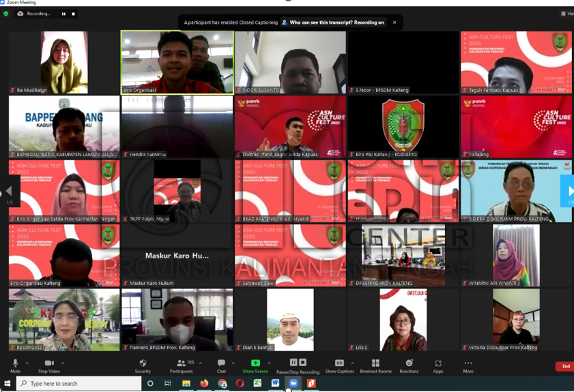Image resolution: width=574 pixels, height=392 pixels.
Task: Go to next gallery page arrow
Action: (568, 192)
